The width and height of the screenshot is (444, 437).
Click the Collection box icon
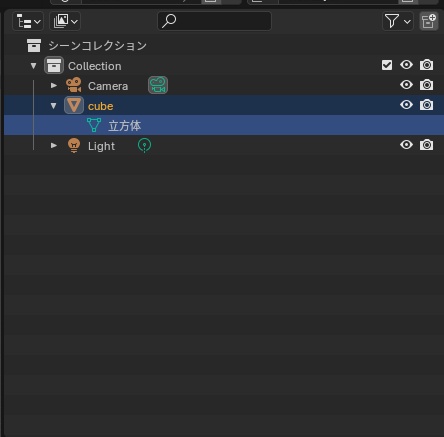pos(54,65)
